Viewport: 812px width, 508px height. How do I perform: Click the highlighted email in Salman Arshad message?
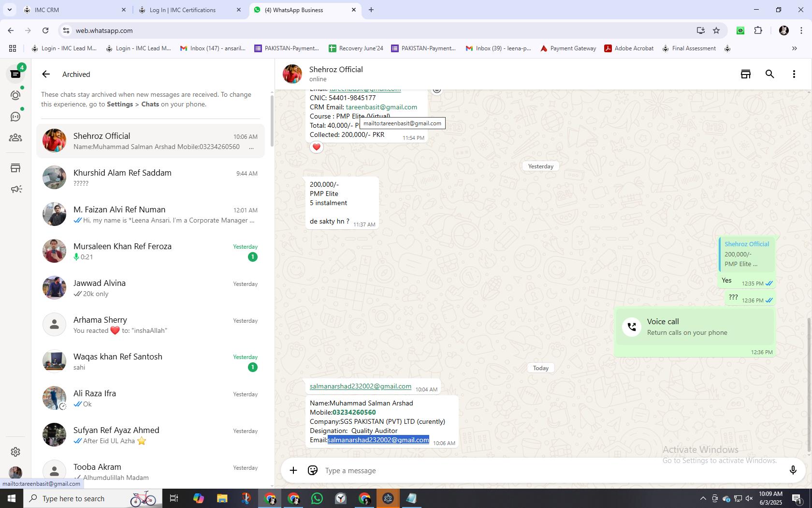(378, 440)
